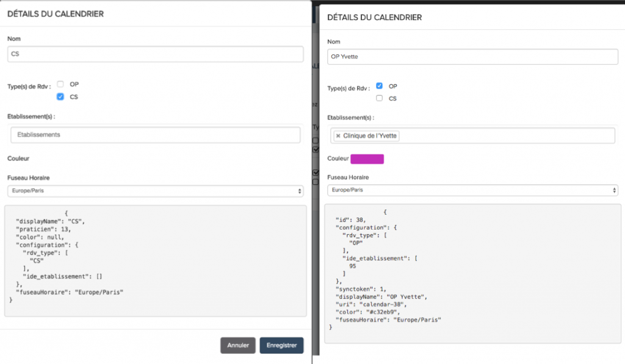
Task: Open the Europe/Paris timezone dropdown in the OP Yvette dialog
Action: 472,190
